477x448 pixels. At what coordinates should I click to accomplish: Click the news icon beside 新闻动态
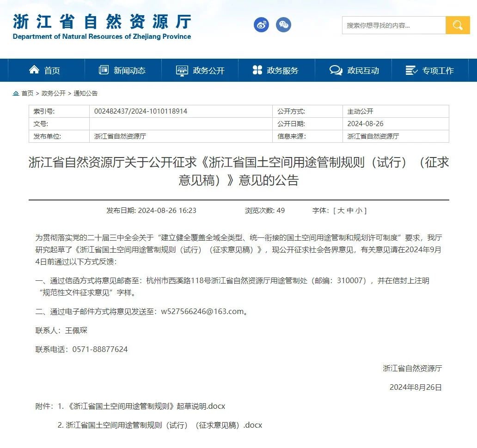point(104,70)
